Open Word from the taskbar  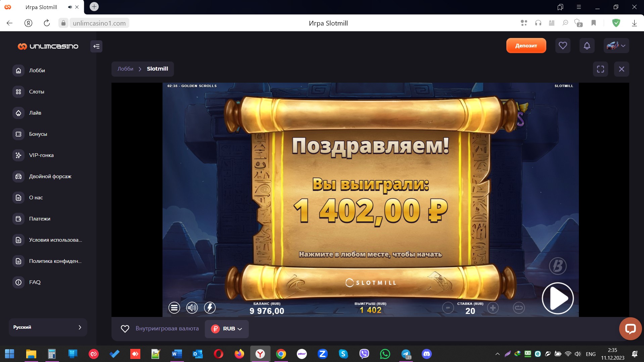(x=177, y=354)
